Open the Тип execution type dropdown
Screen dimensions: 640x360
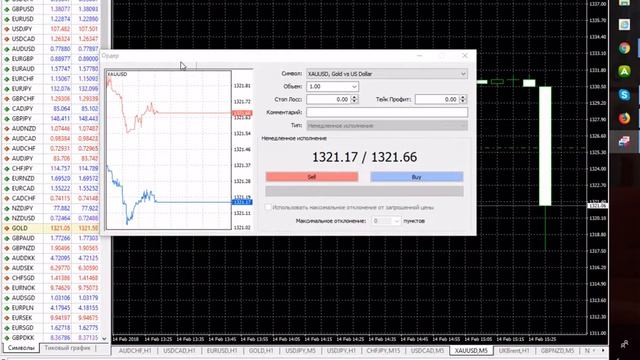coord(387,125)
